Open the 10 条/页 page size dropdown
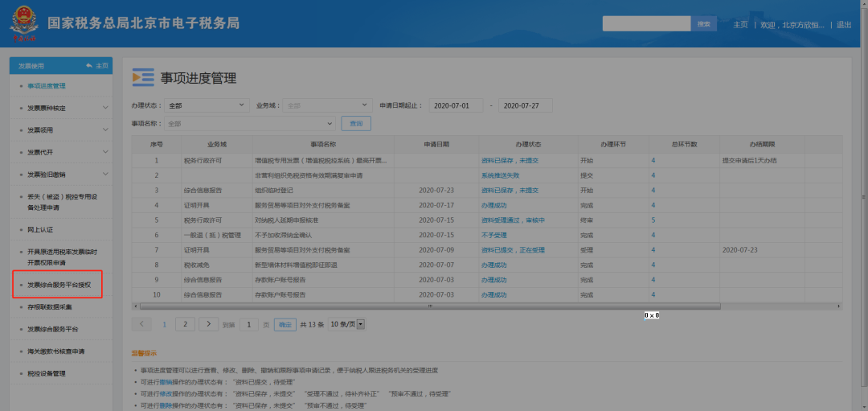Viewport: 868px width, 411px height. [347, 325]
